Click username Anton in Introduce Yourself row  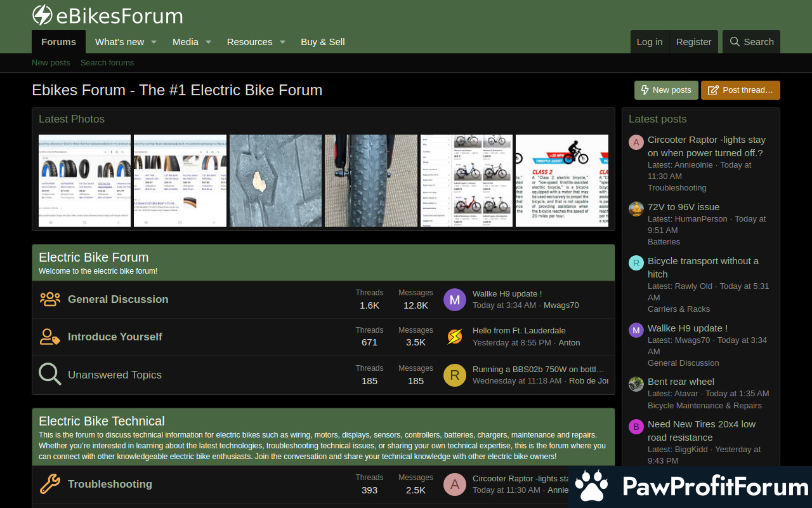(x=569, y=342)
